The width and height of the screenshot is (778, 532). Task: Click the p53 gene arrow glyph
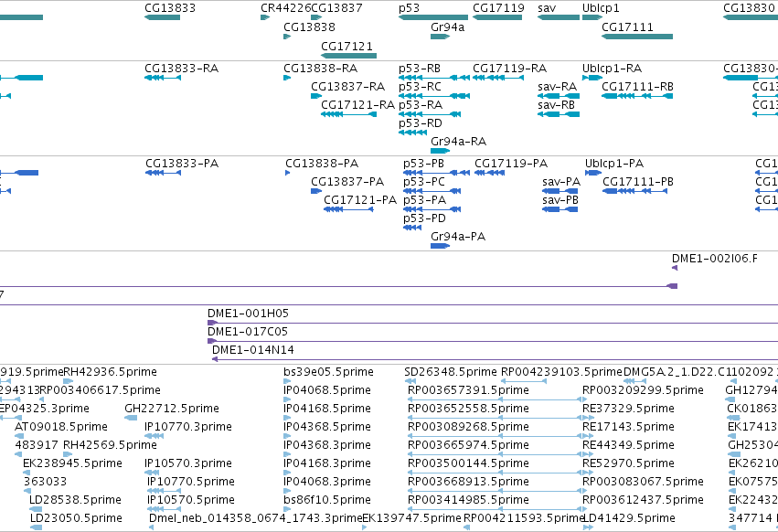[433, 17]
